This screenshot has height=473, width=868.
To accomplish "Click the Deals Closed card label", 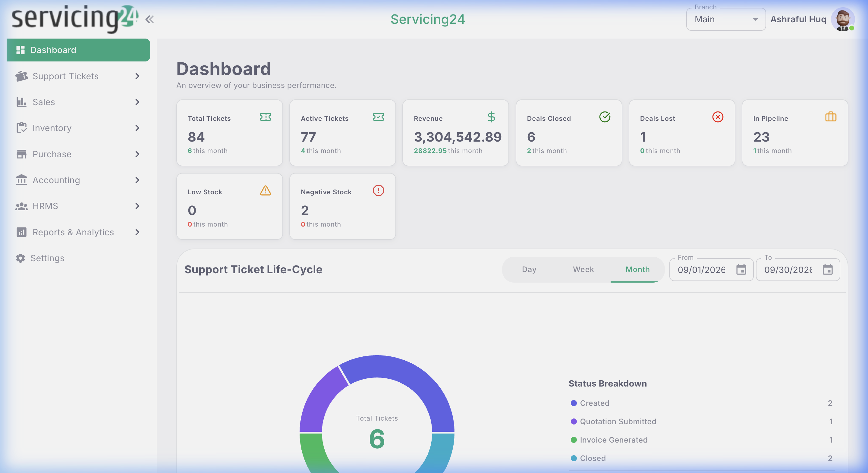I will [x=549, y=119].
